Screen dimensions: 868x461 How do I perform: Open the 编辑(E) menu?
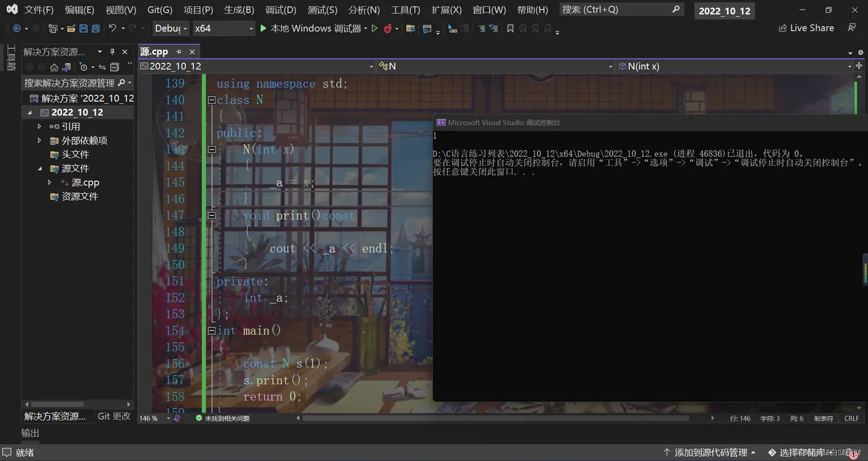pos(79,10)
